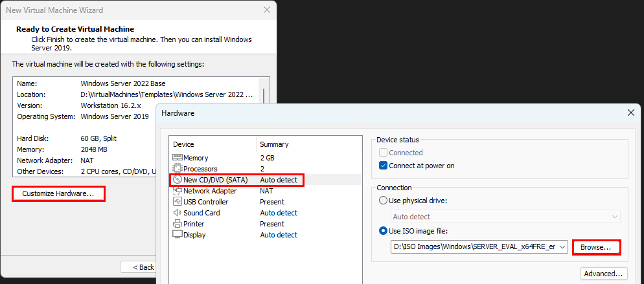
Task: Select the Printer device icon
Action: pos(178,224)
